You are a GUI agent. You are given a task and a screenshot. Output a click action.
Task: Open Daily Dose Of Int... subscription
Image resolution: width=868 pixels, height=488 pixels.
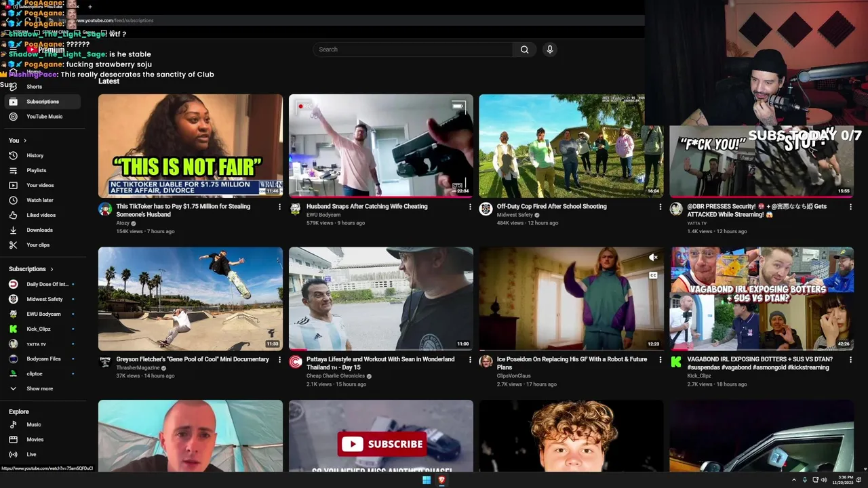tap(43, 284)
